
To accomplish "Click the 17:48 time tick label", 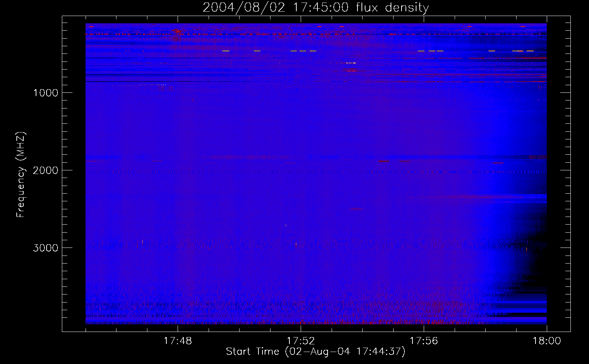I will click(178, 341).
